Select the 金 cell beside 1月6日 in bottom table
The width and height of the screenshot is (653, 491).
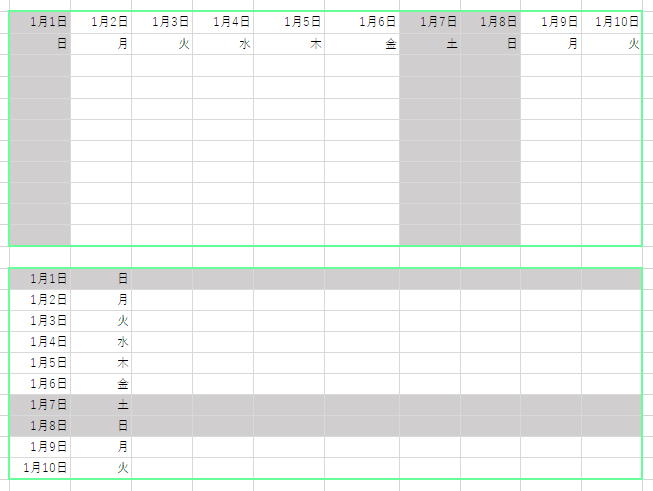[101, 384]
